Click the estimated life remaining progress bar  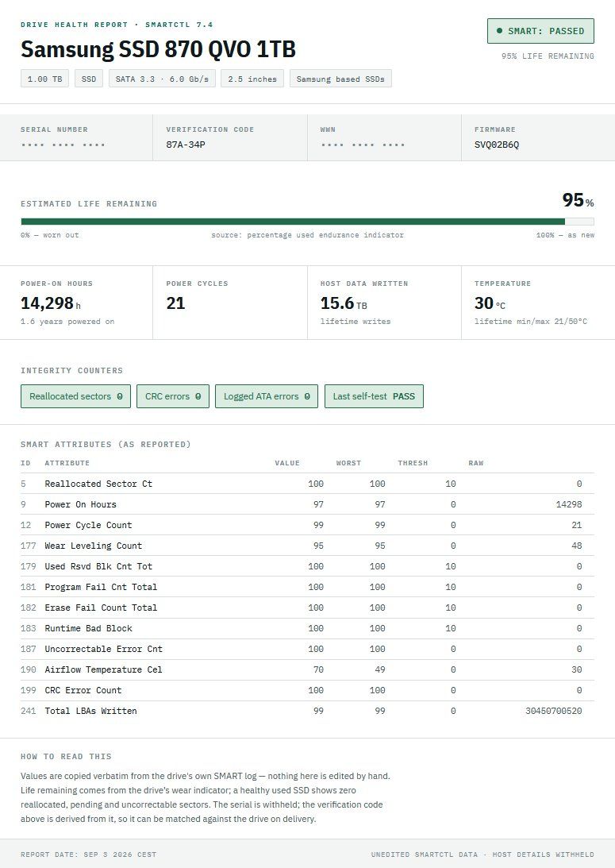308,222
